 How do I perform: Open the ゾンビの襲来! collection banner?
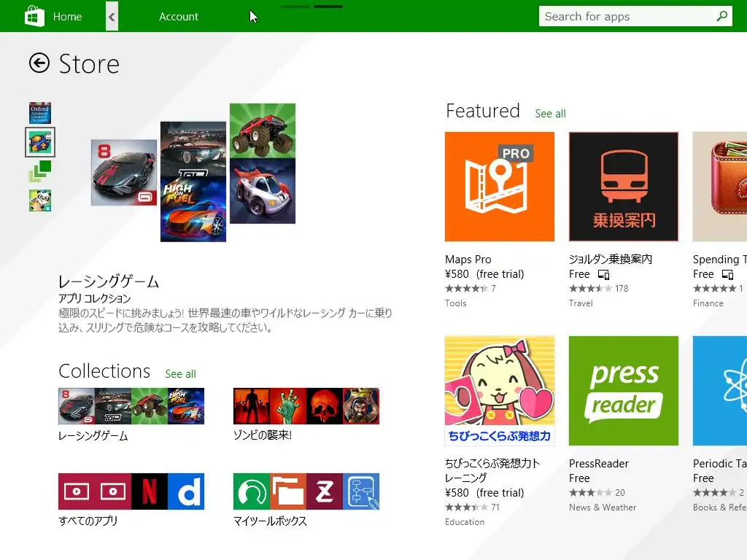point(306,406)
